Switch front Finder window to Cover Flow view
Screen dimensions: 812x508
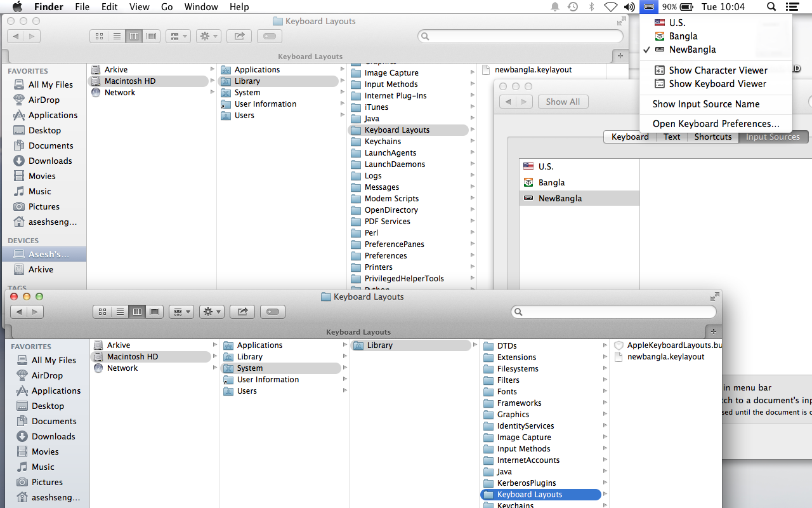[x=155, y=312]
